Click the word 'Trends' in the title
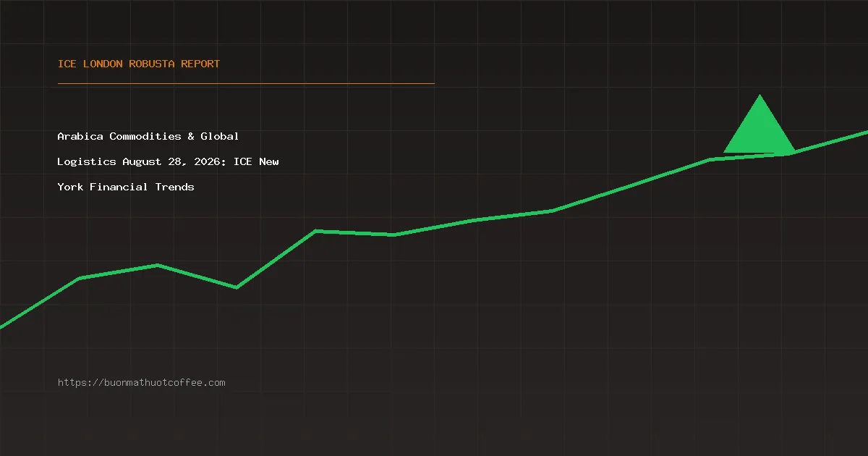This screenshot has width=868, height=456. coord(175,187)
